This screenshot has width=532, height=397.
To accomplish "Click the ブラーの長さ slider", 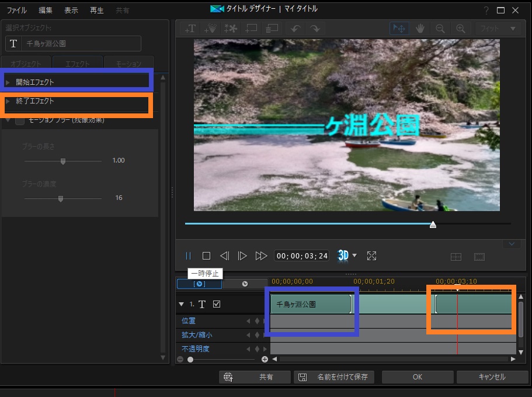I will click(63, 161).
